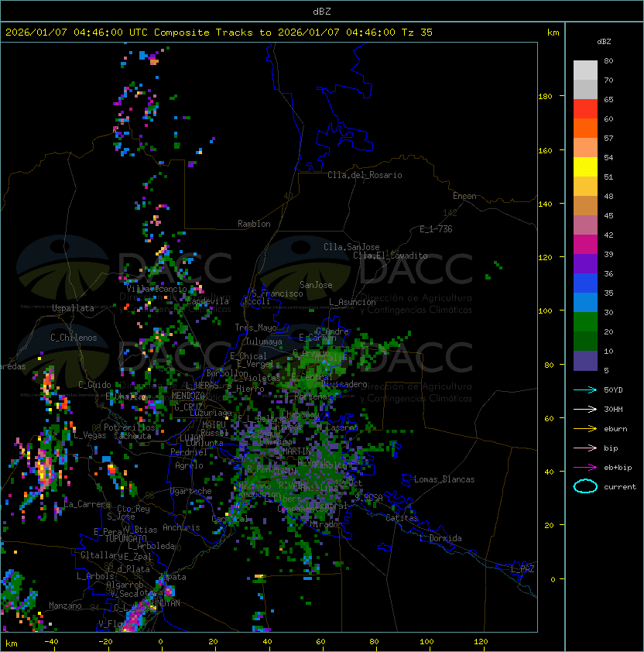Screen dimensions: 644x652
Task: Click the 'Manzano' map label
Action: 65,606
